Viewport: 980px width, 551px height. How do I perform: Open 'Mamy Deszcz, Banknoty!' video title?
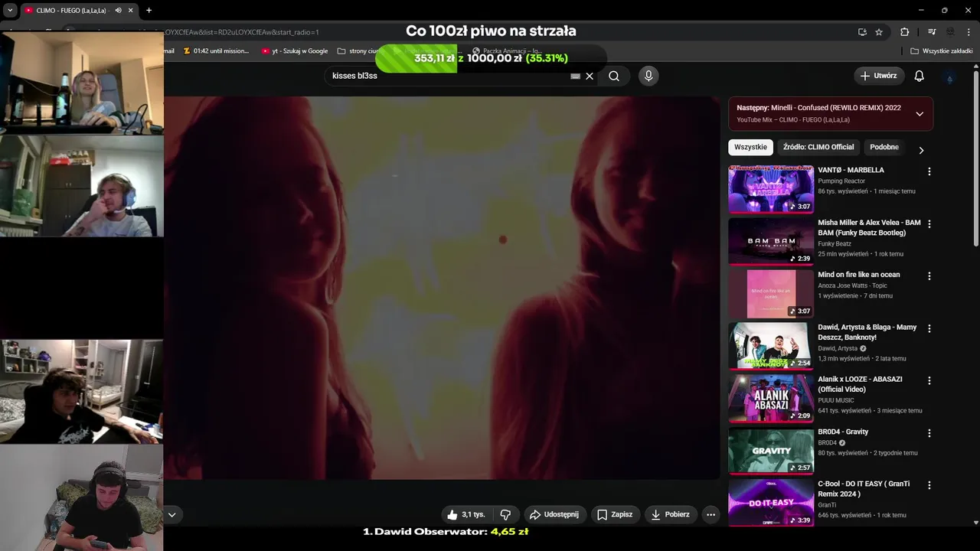tap(867, 332)
